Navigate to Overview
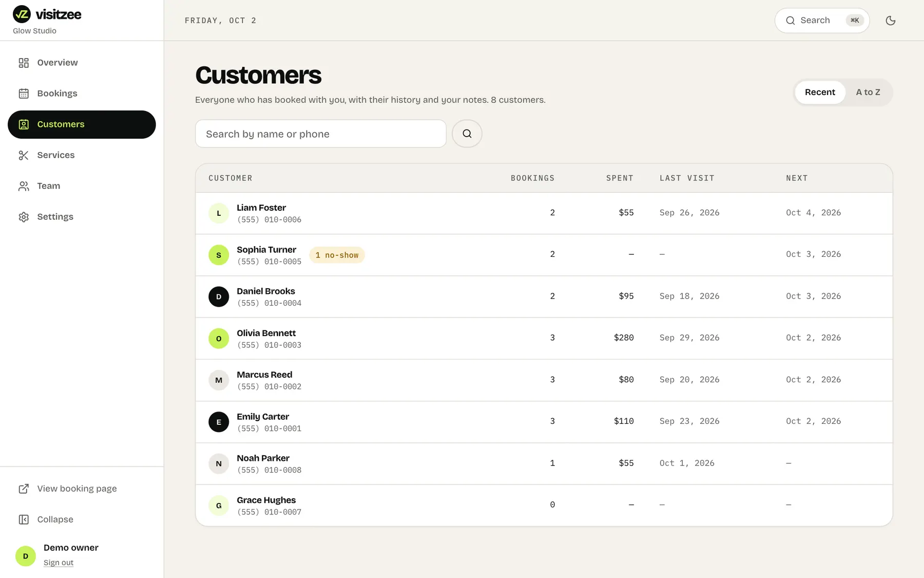924x578 pixels. click(x=82, y=63)
